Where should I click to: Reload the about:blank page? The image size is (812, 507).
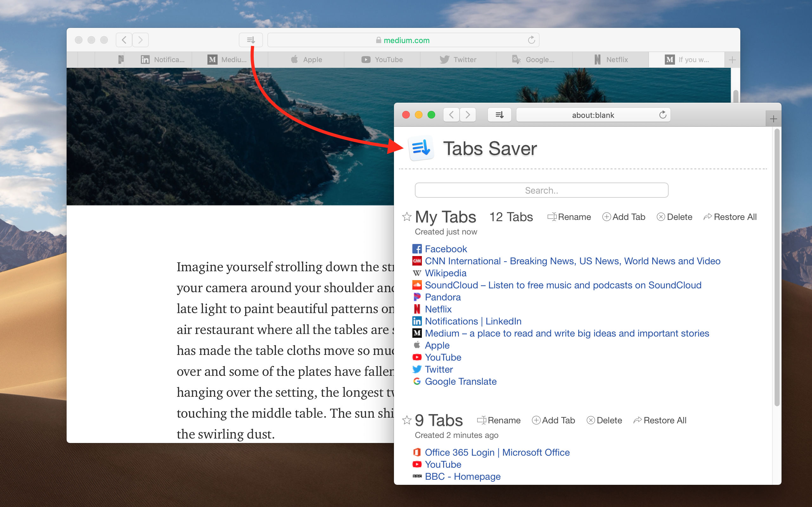(x=663, y=115)
